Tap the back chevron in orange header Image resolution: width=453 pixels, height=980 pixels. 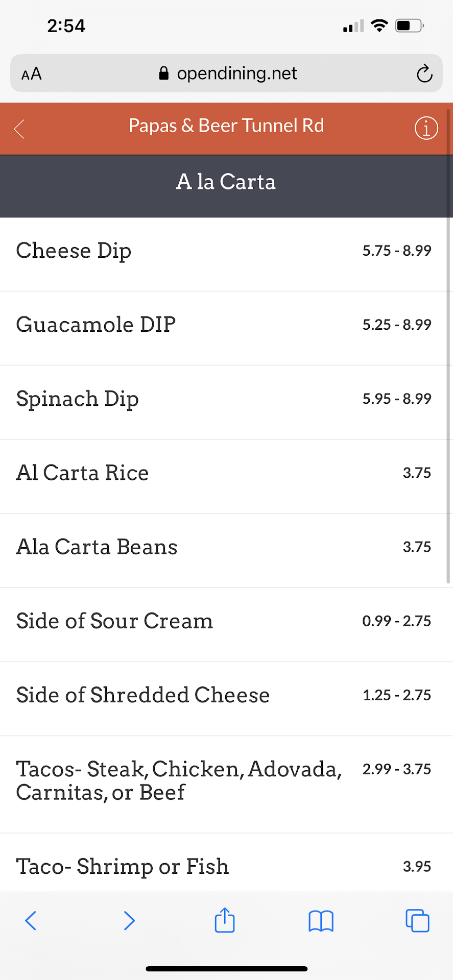point(19,129)
